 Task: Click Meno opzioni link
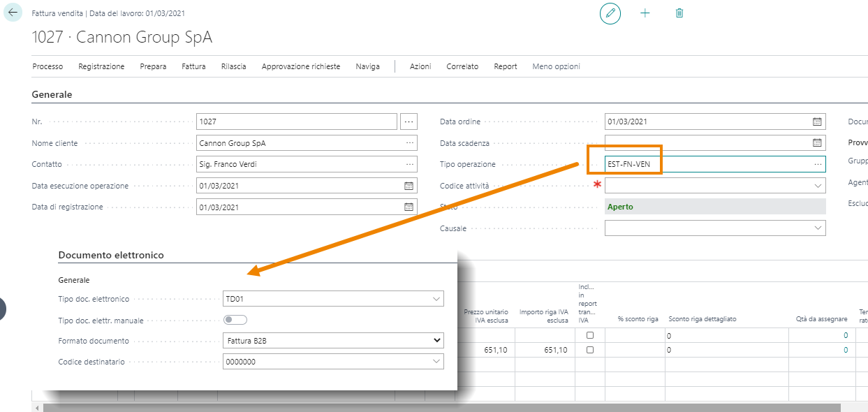[556, 66]
